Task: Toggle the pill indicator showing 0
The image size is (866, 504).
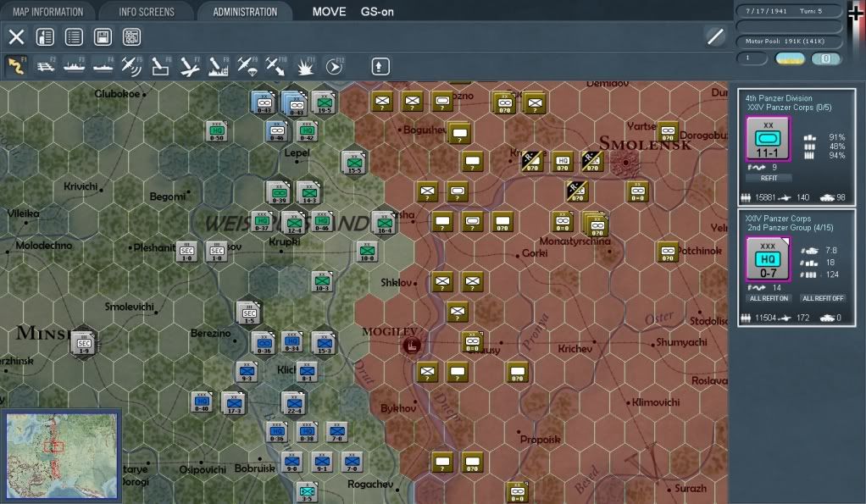Action: 825,58
